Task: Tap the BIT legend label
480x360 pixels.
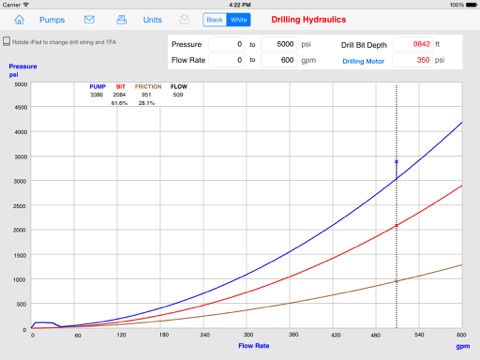Action: 120,87
